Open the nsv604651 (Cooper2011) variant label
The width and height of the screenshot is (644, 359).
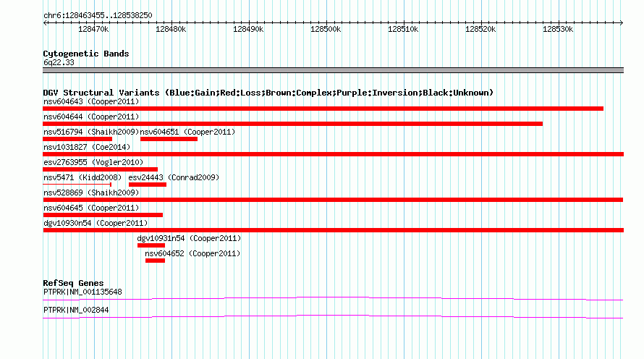[187, 132]
